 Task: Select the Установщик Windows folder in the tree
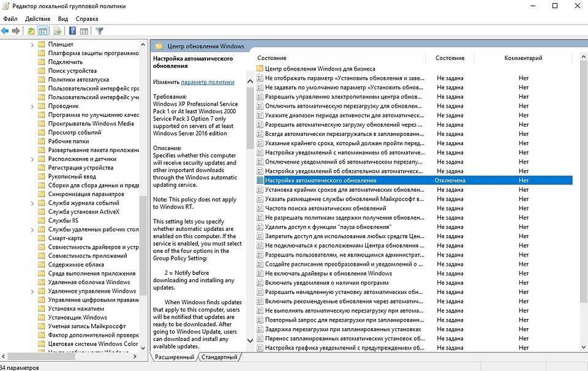tap(78, 318)
